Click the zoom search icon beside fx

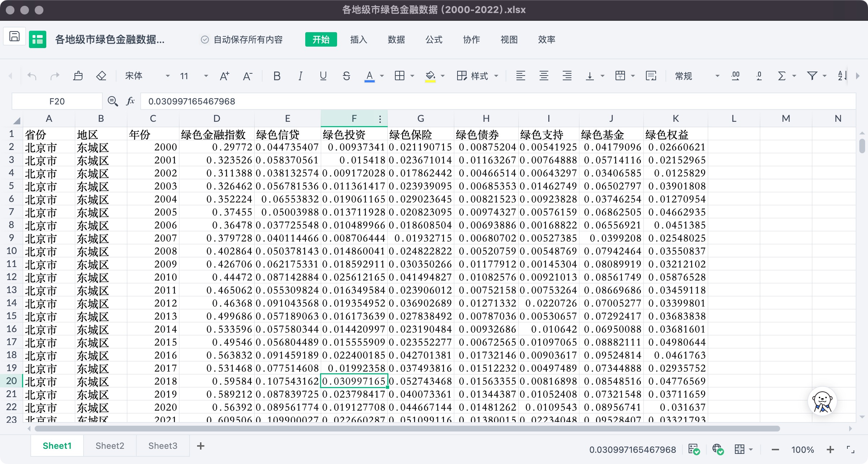113,101
